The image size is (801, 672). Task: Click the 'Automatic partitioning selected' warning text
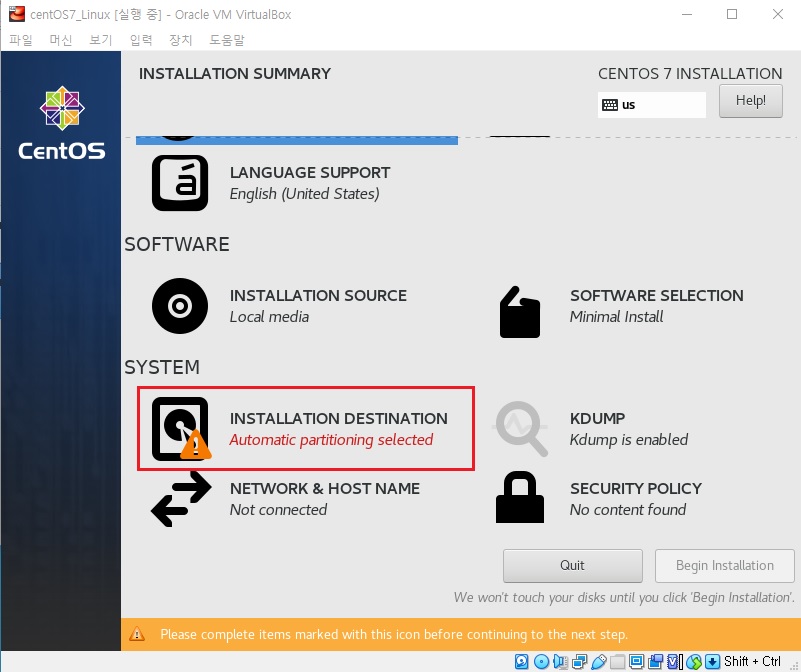pos(331,439)
